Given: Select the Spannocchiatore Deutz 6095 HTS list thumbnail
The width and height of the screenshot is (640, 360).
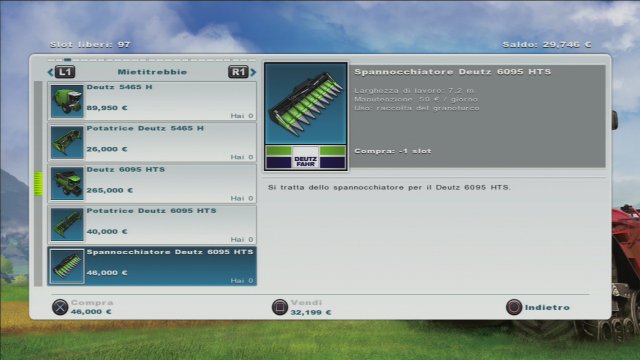Looking at the screenshot, I should [x=67, y=266].
